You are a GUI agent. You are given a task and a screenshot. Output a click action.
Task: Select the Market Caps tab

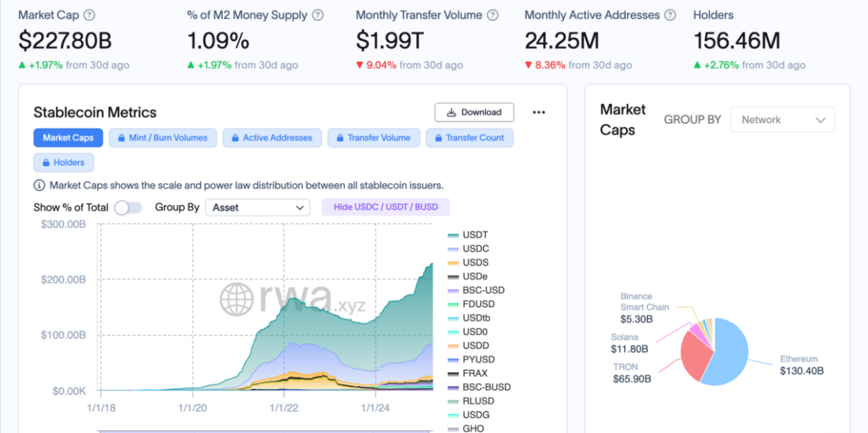point(68,138)
